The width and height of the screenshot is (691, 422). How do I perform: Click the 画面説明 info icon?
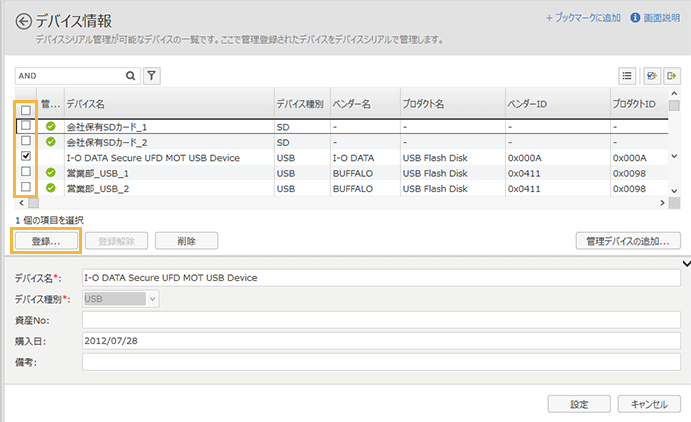tap(635, 18)
